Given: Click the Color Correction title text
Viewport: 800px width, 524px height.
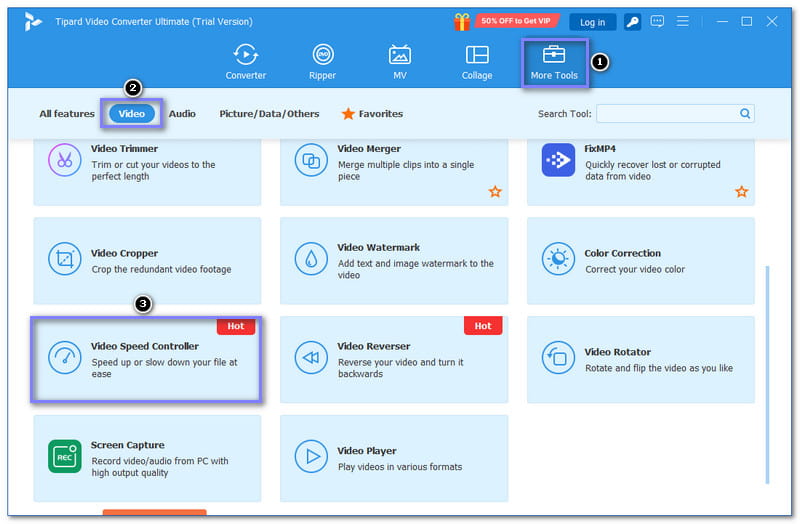Looking at the screenshot, I should pos(622,253).
